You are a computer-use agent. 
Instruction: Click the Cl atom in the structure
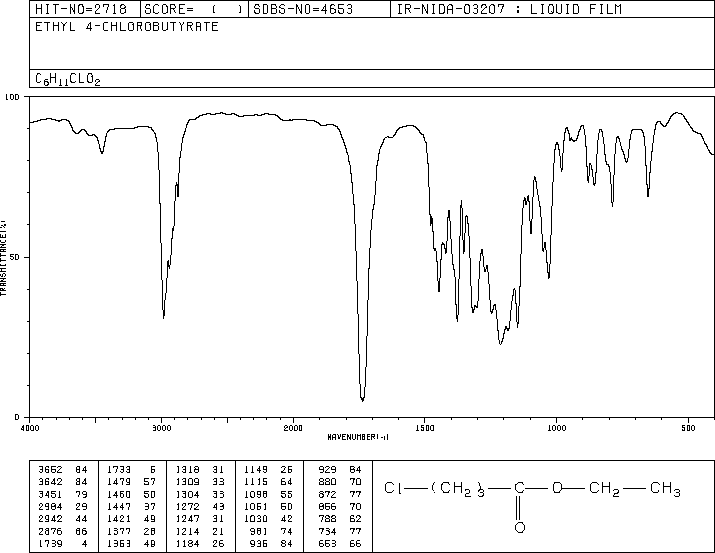click(x=393, y=488)
